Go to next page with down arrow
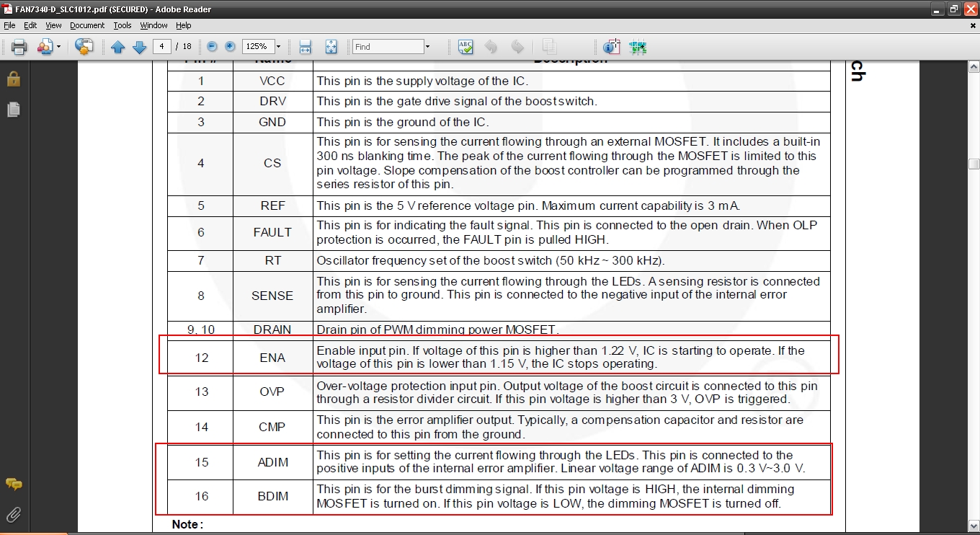The height and width of the screenshot is (535, 980). pos(139,47)
